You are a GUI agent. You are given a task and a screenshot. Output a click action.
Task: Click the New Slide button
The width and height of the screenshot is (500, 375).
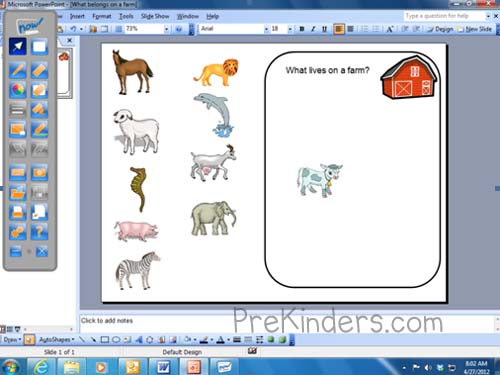pos(475,29)
